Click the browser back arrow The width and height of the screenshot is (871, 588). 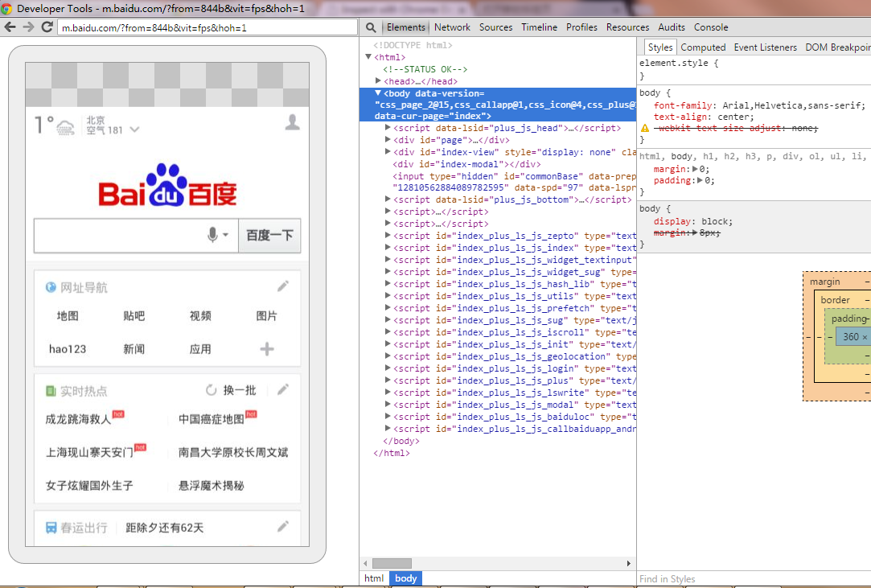click(10, 27)
